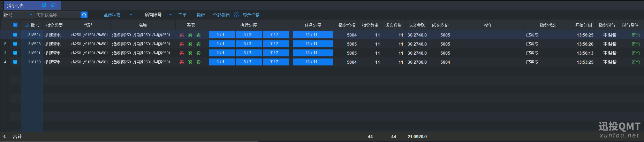This screenshot has width=644, height=142.
Task: Click the 显示详情 link
Action: tap(251, 15)
